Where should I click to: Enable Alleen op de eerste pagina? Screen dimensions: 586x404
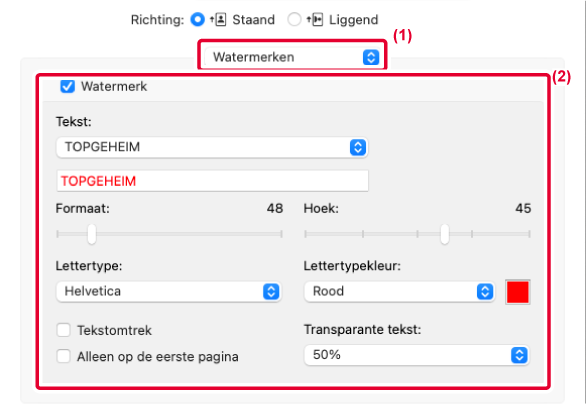64,356
